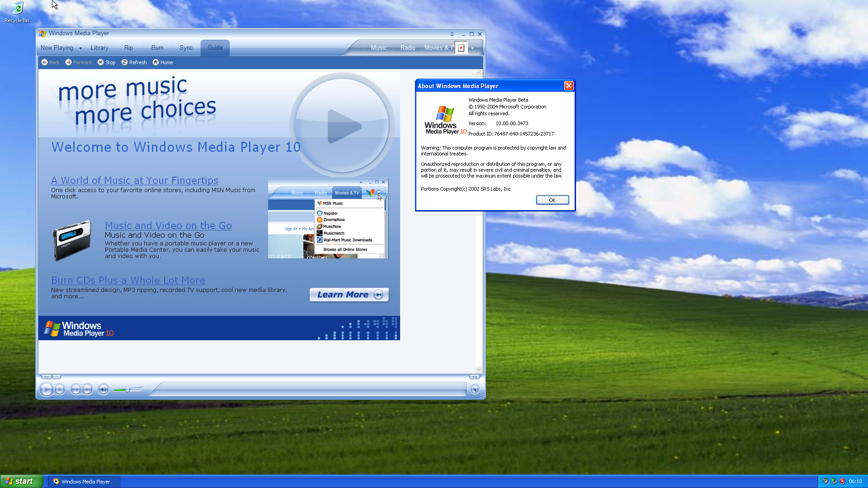868x488 pixels.
Task: Click the Stop playback button in bottom transport bar
Action: coord(60,389)
